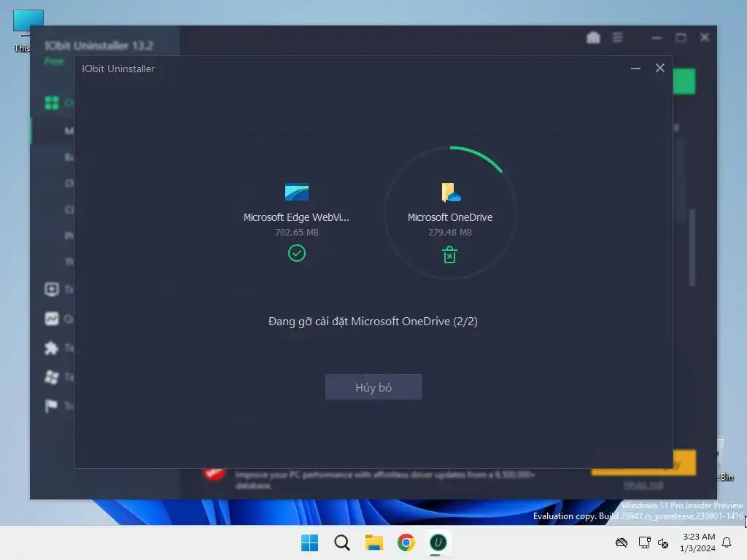Open the Windows Start menu
The image size is (747, 560).
coord(309,542)
